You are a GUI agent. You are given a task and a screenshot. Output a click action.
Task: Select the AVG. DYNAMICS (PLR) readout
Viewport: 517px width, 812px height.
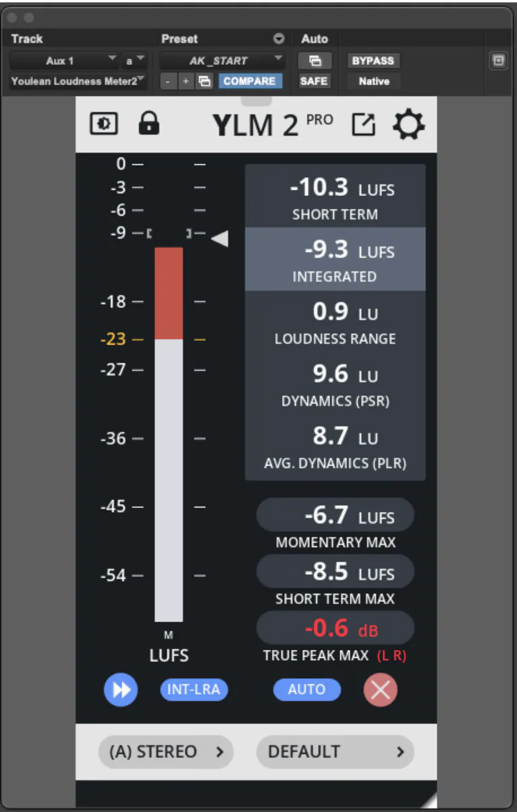[x=335, y=447]
